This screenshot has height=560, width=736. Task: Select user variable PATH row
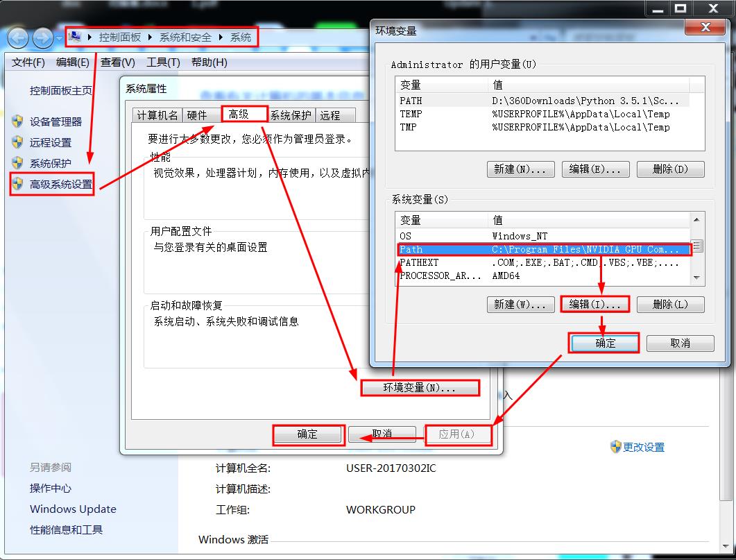tap(543, 101)
